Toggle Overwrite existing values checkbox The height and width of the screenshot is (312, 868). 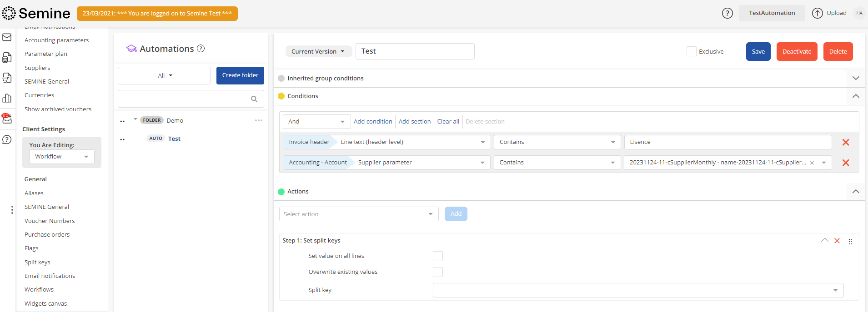pos(437,272)
